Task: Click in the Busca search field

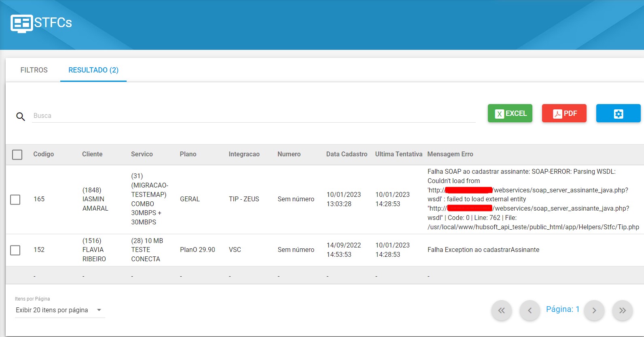Action: pyautogui.click(x=254, y=116)
